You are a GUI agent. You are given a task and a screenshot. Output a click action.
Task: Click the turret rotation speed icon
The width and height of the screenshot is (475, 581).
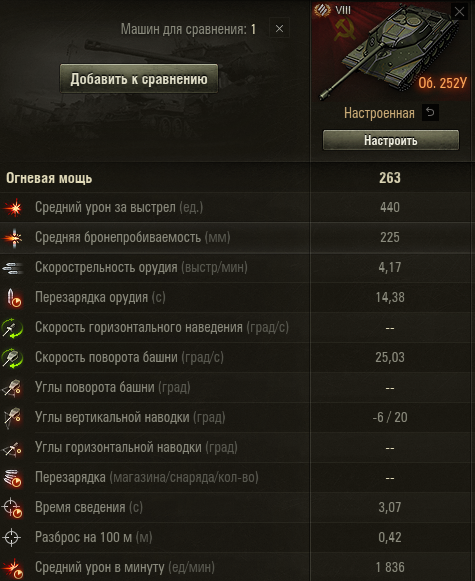12,358
